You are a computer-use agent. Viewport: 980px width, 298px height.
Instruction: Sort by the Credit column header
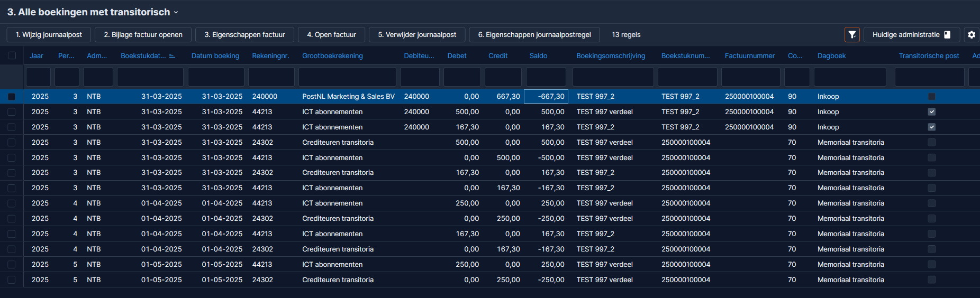pos(498,56)
